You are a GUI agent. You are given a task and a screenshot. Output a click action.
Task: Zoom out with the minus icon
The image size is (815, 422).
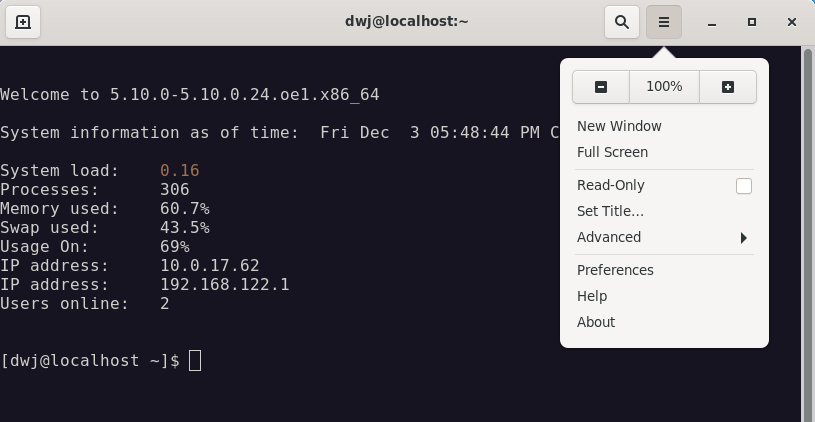coord(601,87)
